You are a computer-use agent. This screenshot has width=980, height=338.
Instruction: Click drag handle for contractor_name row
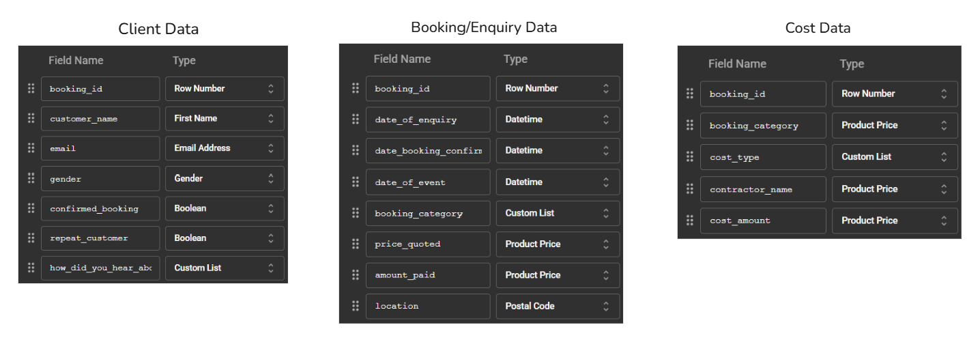click(690, 189)
